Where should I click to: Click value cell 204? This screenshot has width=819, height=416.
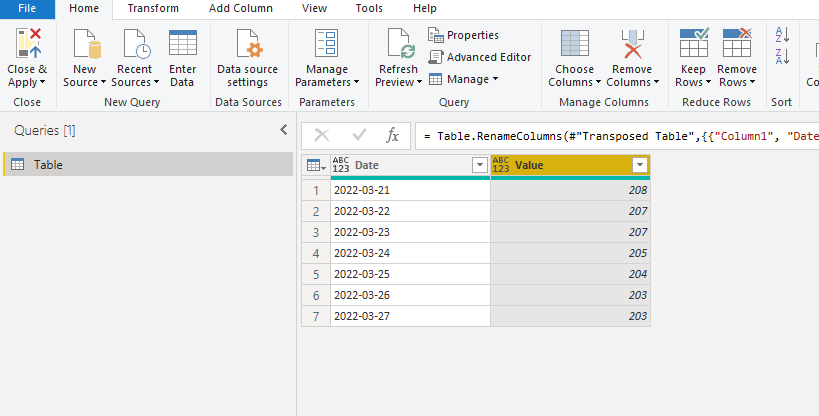[x=570, y=274]
